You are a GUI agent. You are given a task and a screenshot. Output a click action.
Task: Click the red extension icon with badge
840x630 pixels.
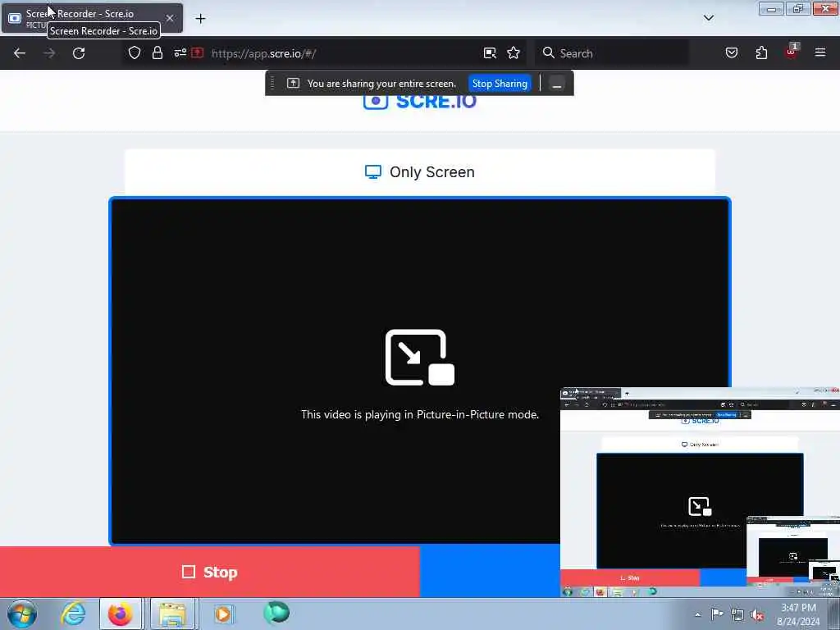792,52
